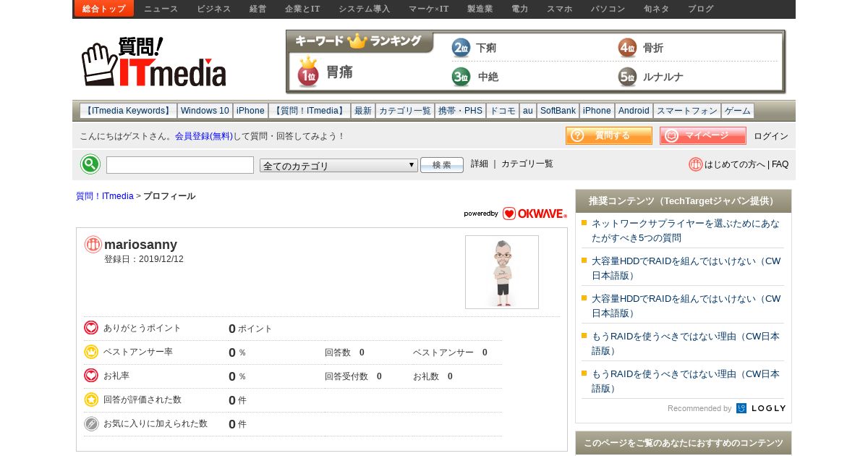Click 質問！ITmedia breadcrumb link
Image resolution: width=868 pixels, height=456 pixels.
105,196
